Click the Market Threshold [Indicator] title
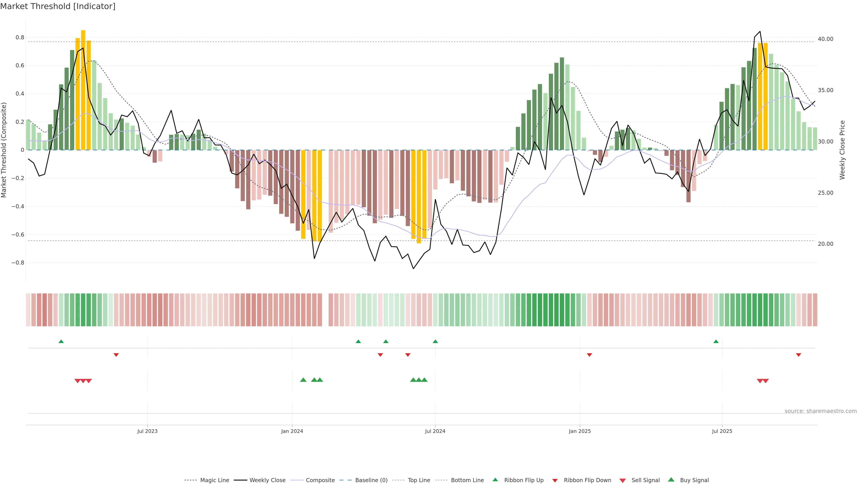This screenshot has width=868, height=488. tap(58, 6)
